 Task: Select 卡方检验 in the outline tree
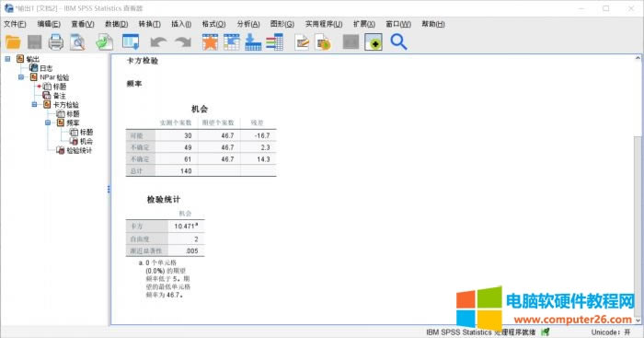tap(65, 104)
